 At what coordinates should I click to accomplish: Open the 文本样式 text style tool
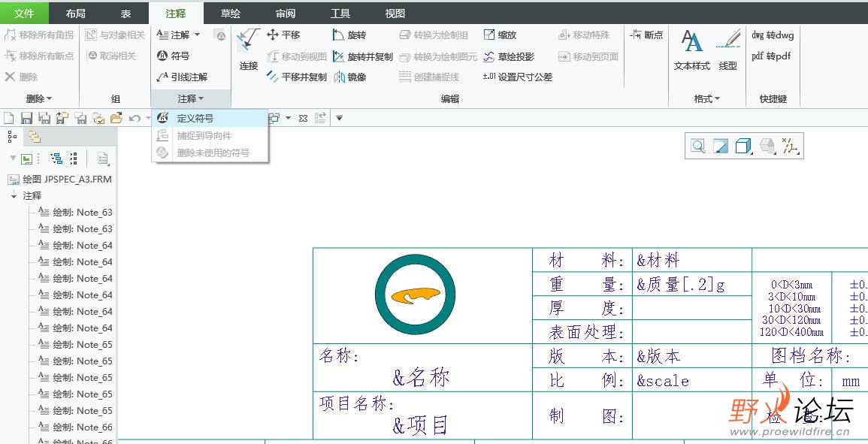click(x=691, y=50)
